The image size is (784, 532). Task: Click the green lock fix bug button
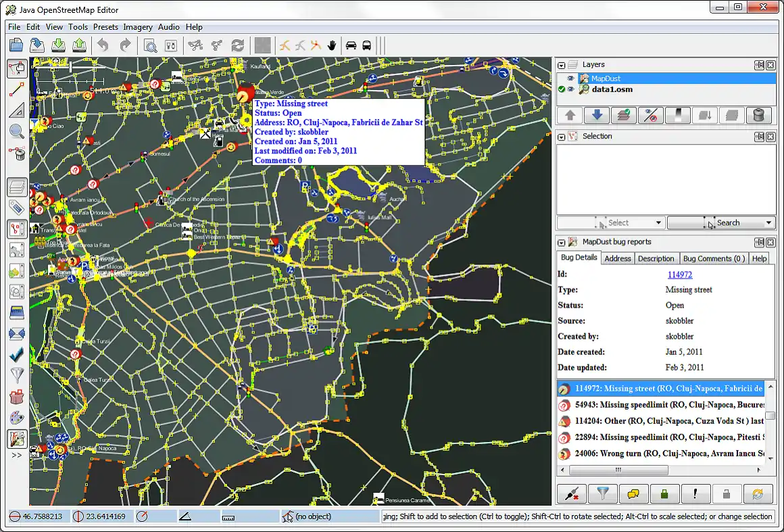click(x=664, y=494)
